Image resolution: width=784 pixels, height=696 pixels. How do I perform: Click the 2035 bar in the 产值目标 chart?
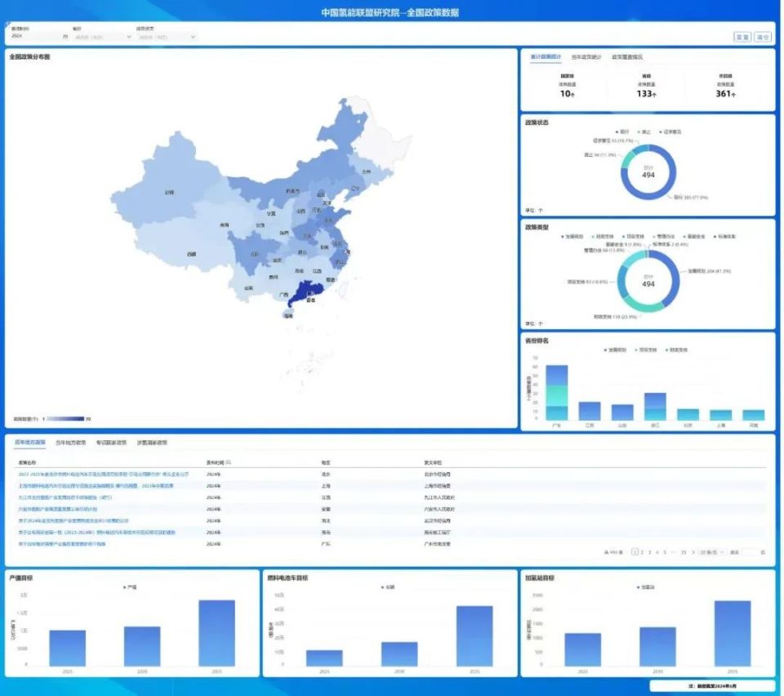click(x=216, y=633)
